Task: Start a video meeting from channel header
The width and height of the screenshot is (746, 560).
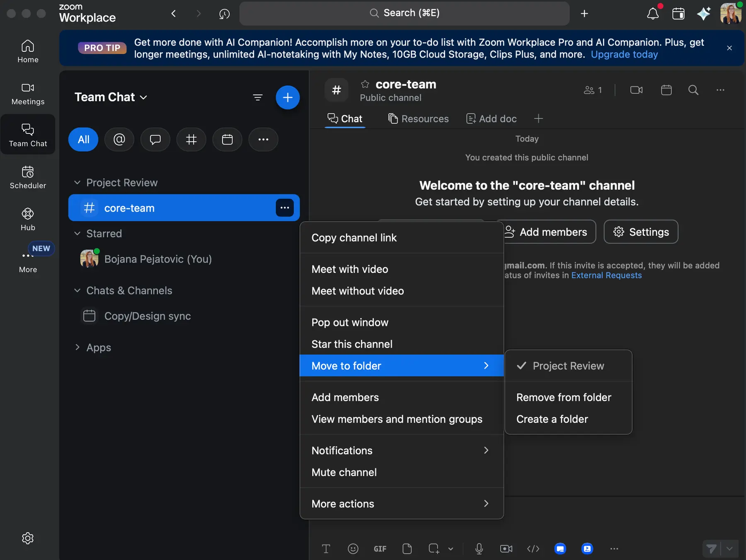Action: 636,90
